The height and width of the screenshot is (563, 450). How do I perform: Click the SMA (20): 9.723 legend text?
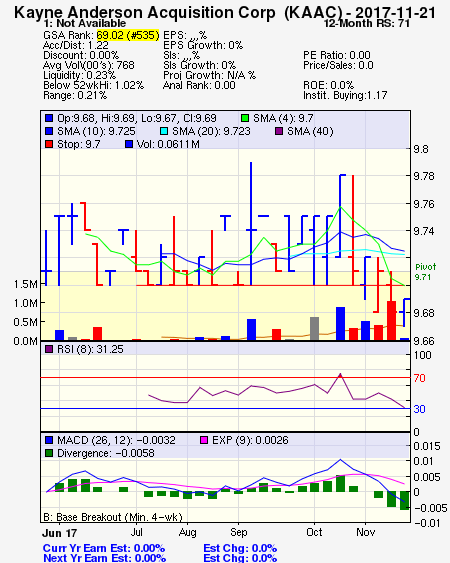pos(211,131)
